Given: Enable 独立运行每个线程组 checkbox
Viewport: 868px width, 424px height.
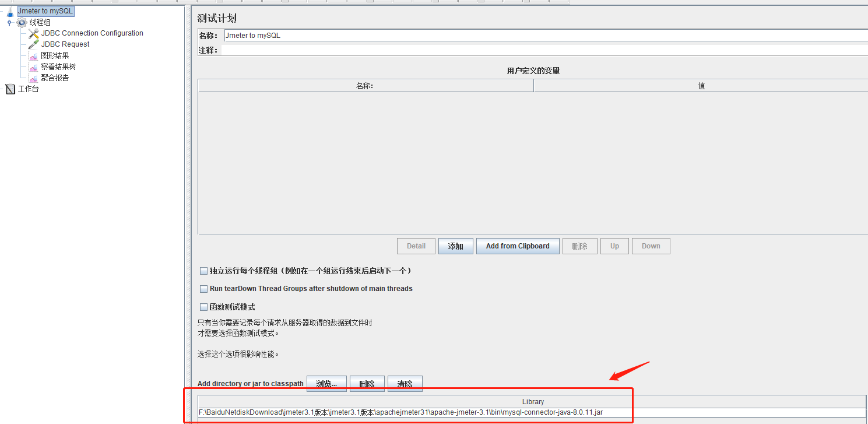Looking at the screenshot, I should (203, 271).
